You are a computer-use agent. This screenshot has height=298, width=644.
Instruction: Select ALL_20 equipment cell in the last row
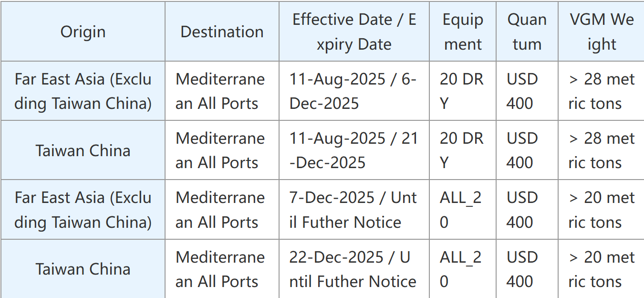pos(460,269)
